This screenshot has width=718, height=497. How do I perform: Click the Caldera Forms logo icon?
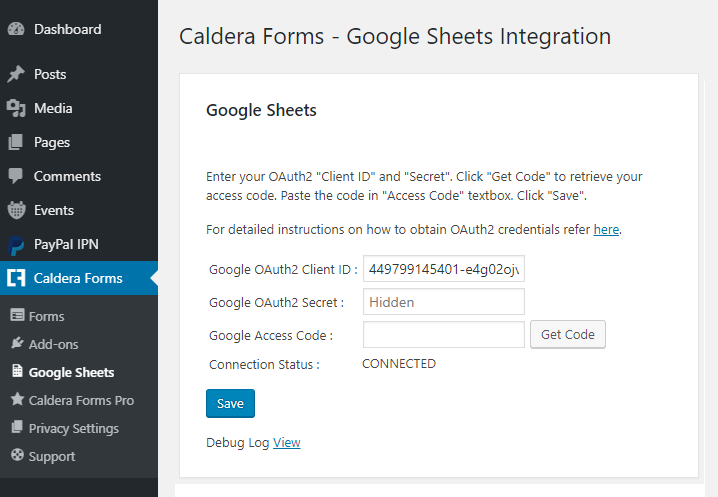coord(16,278)
